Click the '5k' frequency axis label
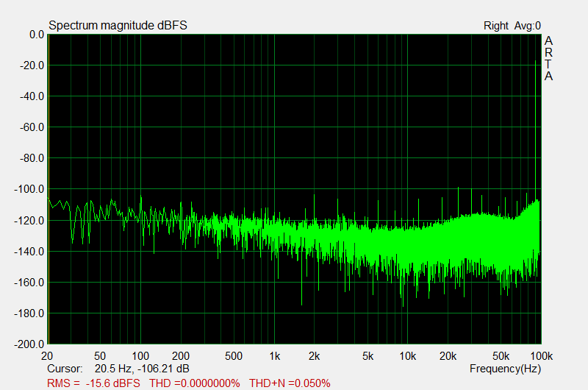The width and height of the screenshot is (588, 390). pos(368,356)
